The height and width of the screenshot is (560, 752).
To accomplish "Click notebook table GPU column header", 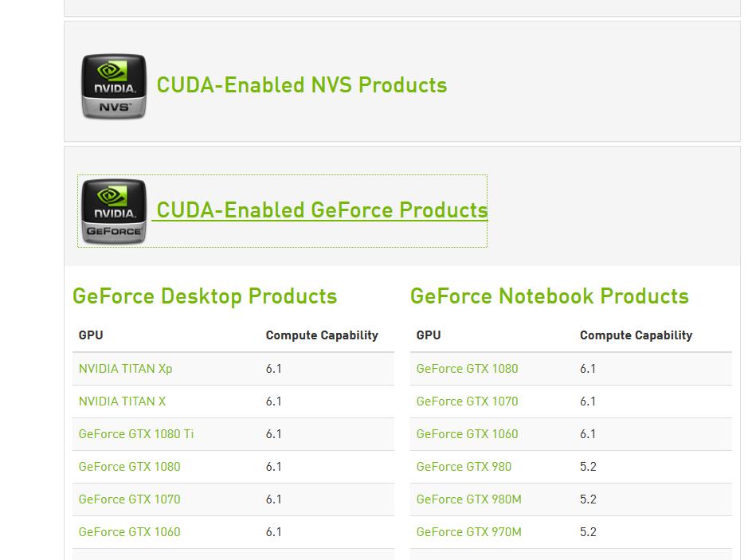I will pos(429,335).
